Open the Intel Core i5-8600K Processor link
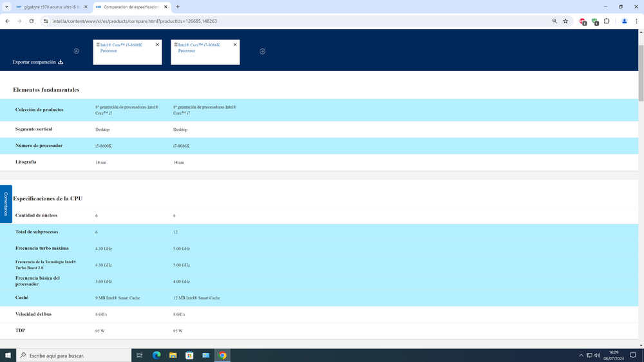Viewport: 644px width, 362px height. pos(121,48)
